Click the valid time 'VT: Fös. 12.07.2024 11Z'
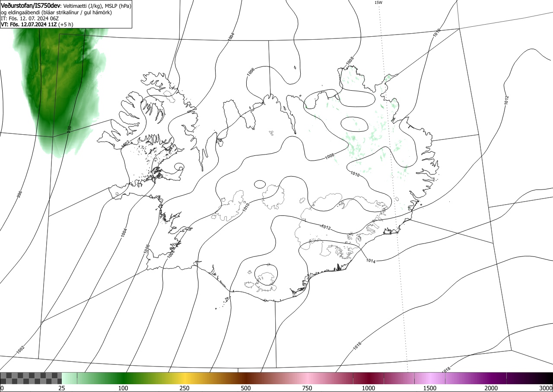Viewport: 553px width, 392px height. pyautogui.click(x=29, y=25)
